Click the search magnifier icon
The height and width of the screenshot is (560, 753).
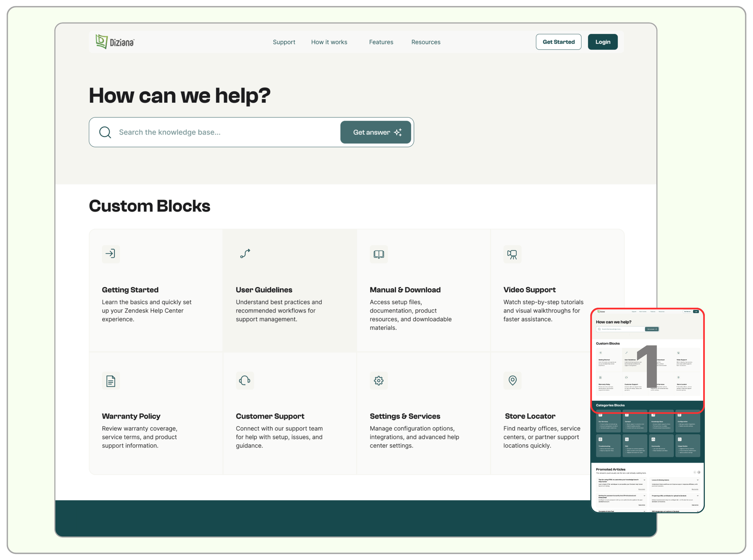coord(105,132)
